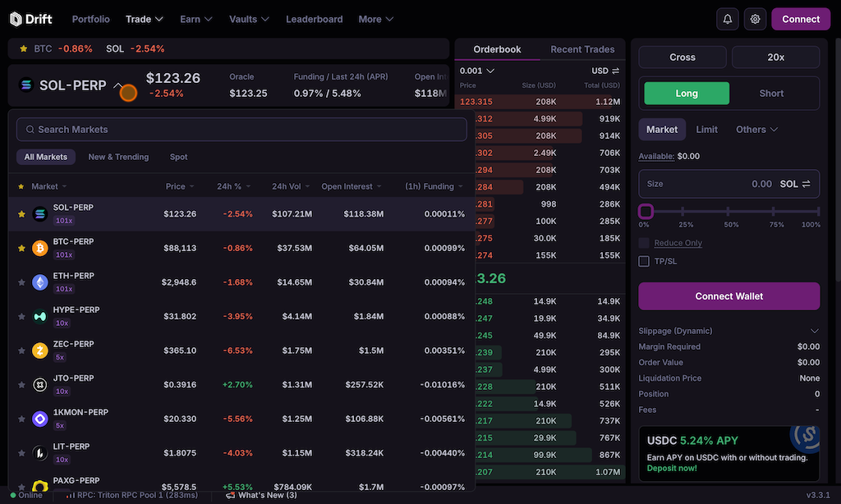Click the ETH-PERP coin icon
841x504 pixels.
[39, 282]
